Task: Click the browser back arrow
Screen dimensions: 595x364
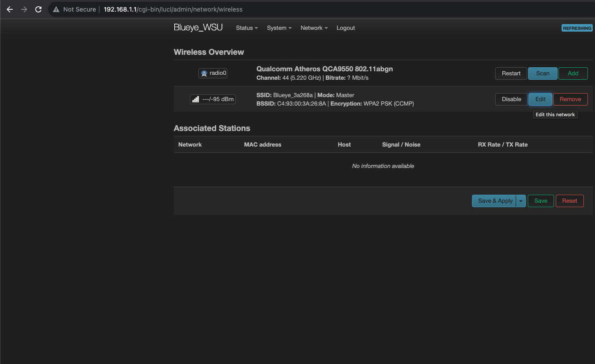Action: click(x=10, y=9)
